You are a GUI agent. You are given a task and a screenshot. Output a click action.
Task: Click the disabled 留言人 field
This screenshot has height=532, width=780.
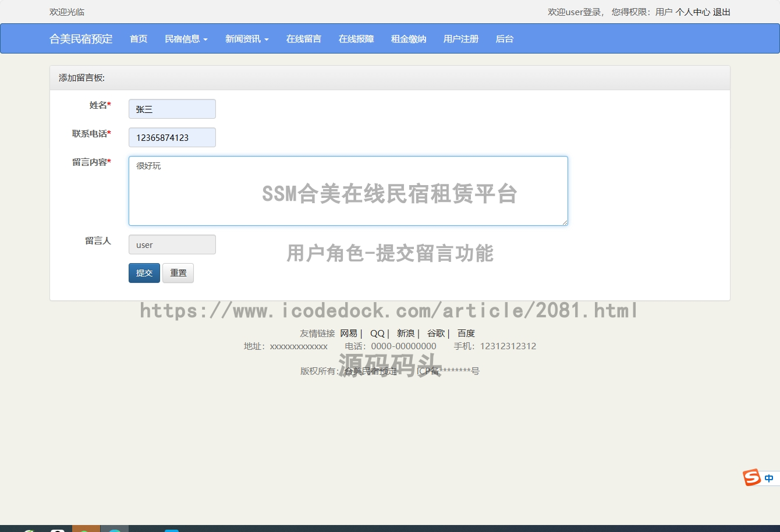172,244
